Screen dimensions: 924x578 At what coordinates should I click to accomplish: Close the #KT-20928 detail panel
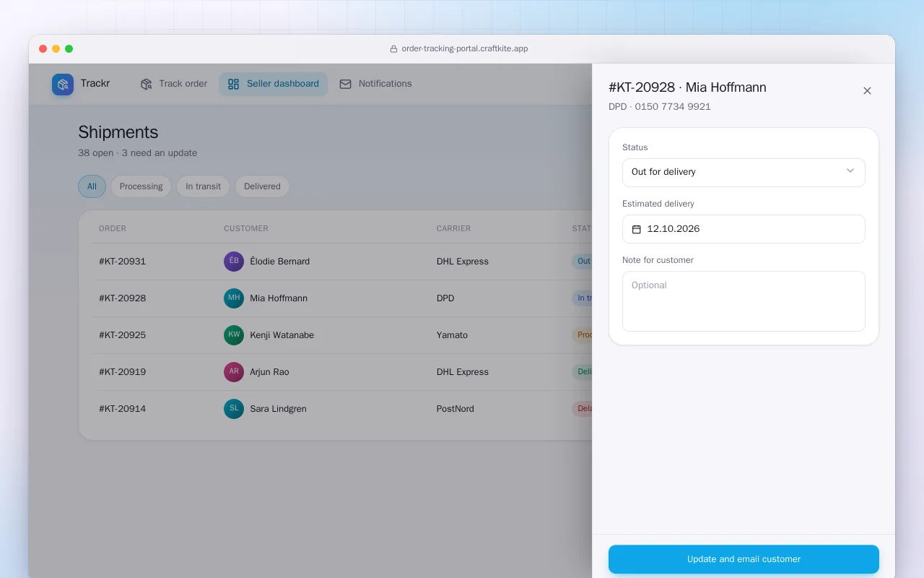click(x=867, y=90)
